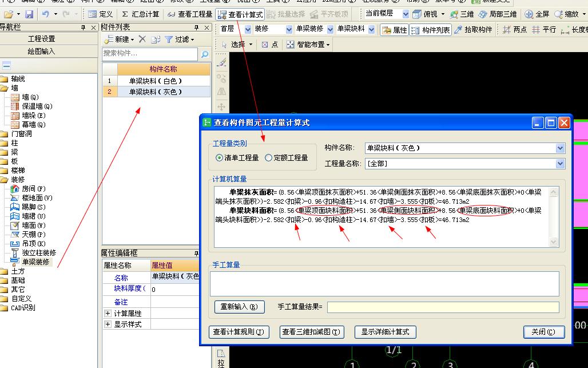Open the 单梁块料 component dropdown
588x368 pixels.
tap(372, 29)
